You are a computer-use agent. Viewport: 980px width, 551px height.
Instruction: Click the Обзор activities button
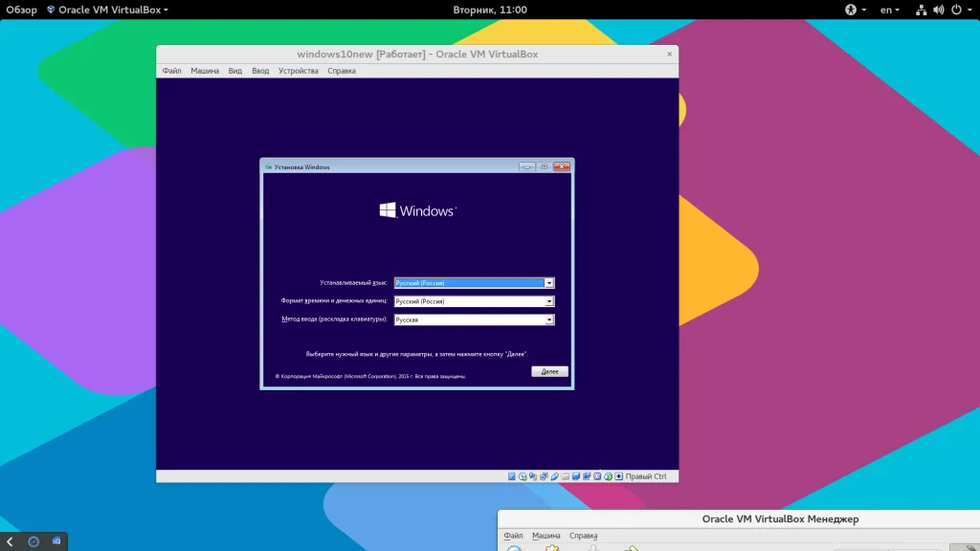(19, 10)
